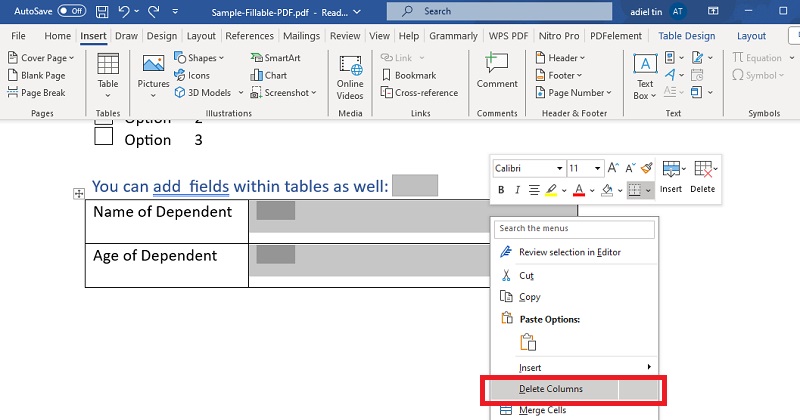
Task: Insert a Bookmark
Action: tap(409, 76)
